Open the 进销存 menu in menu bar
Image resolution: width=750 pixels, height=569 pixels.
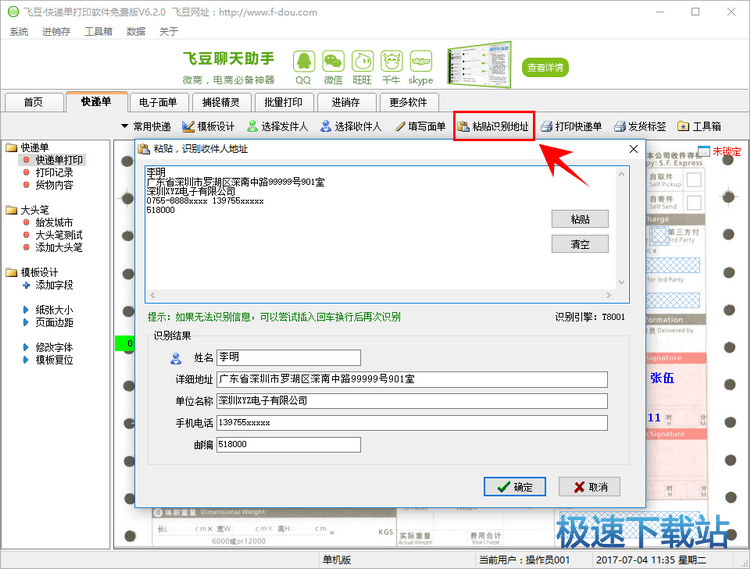tap(56, 32)
